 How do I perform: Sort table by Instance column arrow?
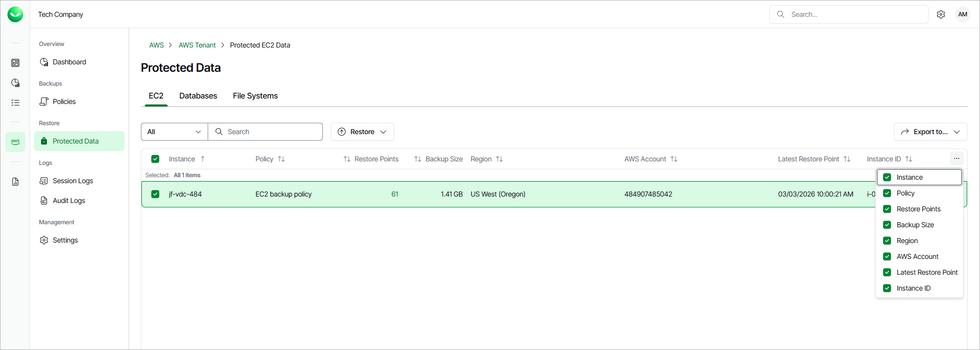click(x=203, y=159)
